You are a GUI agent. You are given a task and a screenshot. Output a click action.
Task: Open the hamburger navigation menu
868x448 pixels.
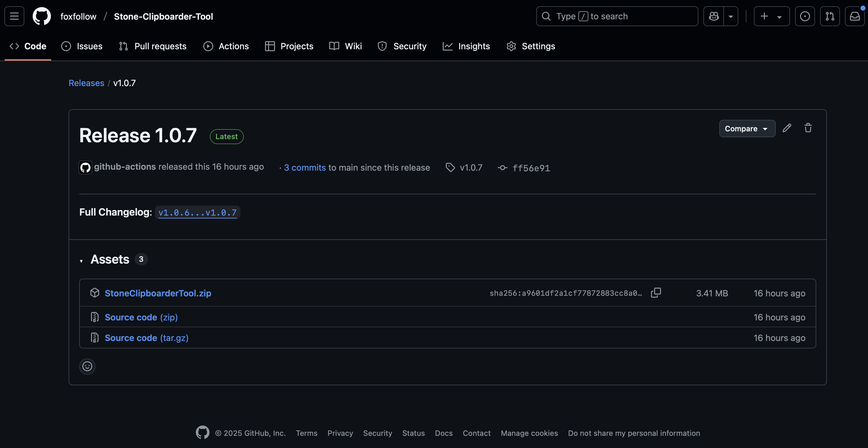click(x=14, y=16)
